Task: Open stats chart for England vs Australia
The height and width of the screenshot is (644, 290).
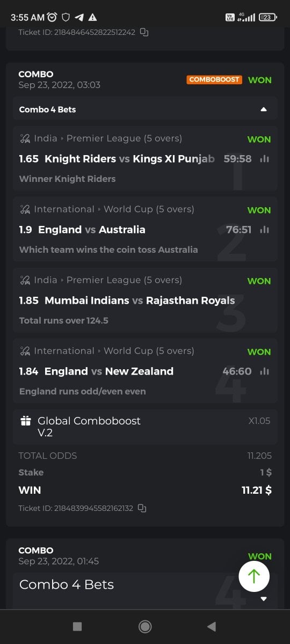Action: click(264, 230)
